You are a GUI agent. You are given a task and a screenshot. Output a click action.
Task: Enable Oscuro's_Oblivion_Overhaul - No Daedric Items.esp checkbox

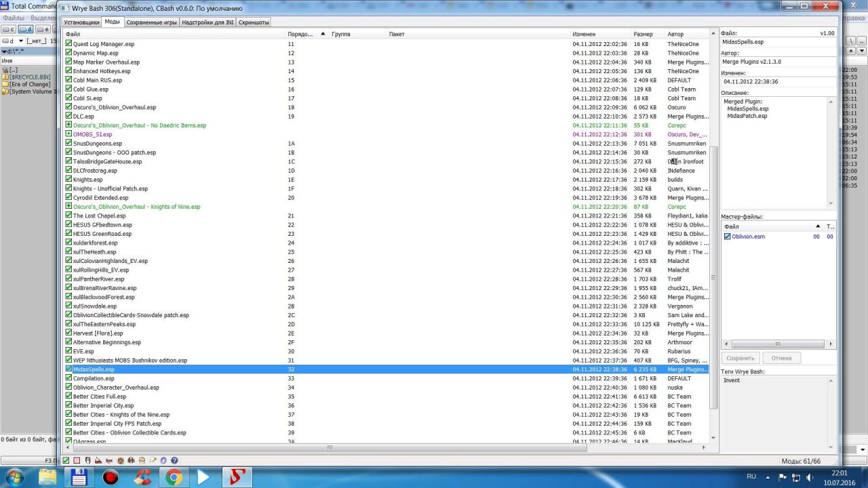tap(68, 125)
